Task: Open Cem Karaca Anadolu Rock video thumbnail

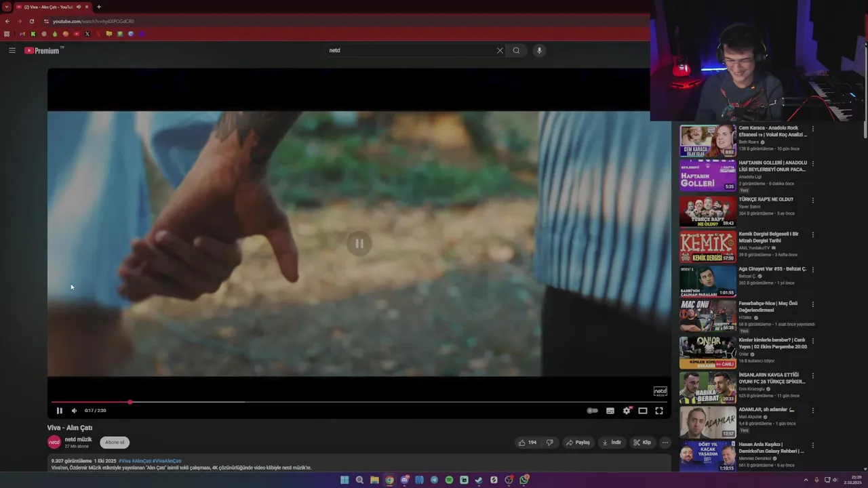Action: [708, 140]
